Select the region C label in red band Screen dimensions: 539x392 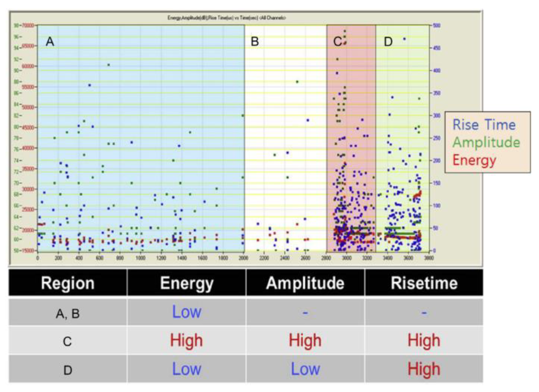pos(337,42)
